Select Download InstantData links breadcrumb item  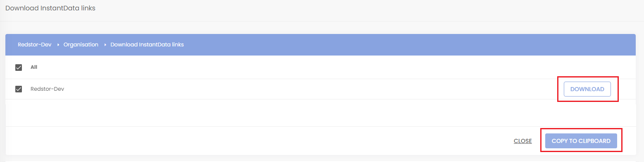[x=147, y=45]
